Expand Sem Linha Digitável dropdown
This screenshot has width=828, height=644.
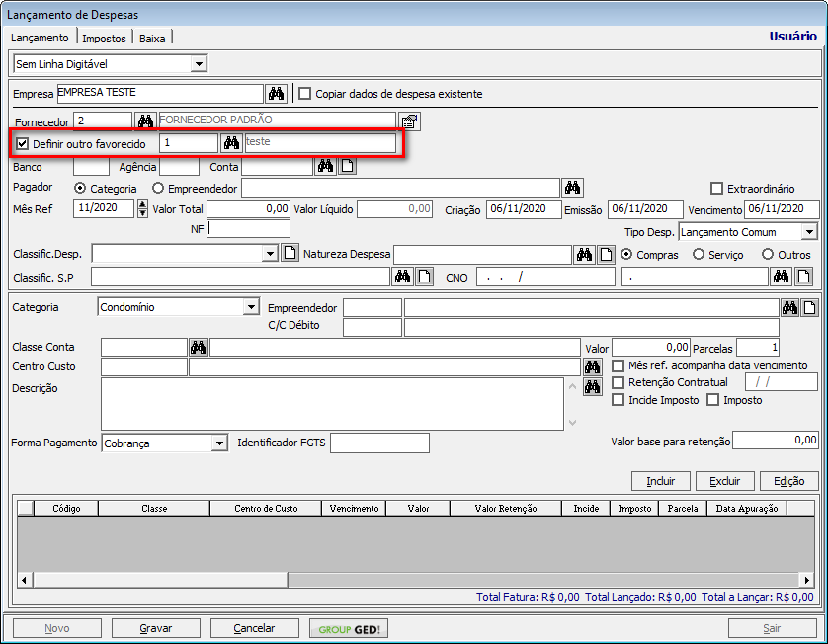pyautogui.click(x=199, y=64)
